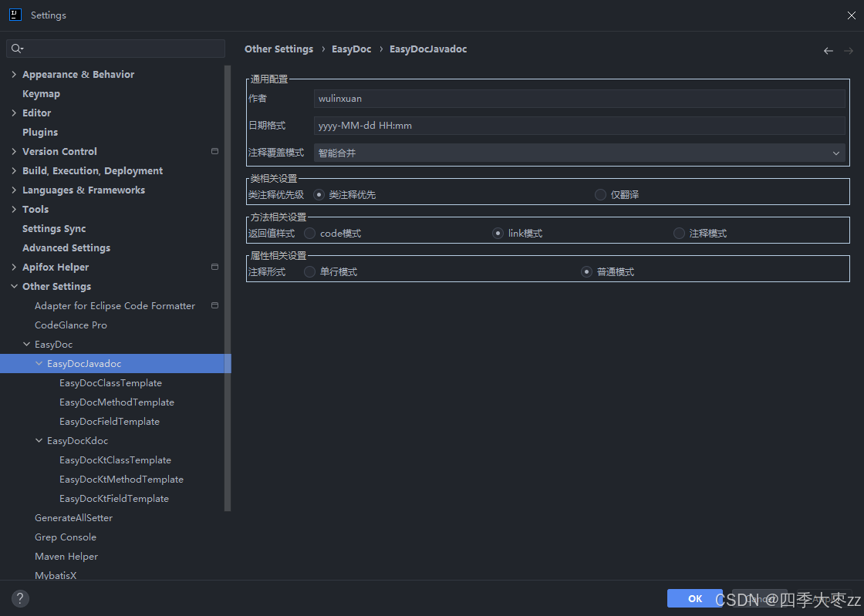Focus the settings search box
Image resolution: width=864 pixels, height=616 pixels.
[116, 49]
